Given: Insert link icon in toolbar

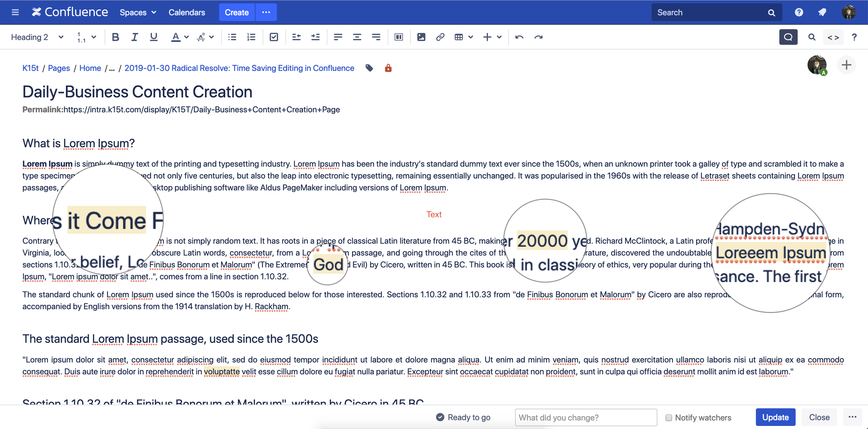Looking at the screenshot, I should [x=440, y=37].
